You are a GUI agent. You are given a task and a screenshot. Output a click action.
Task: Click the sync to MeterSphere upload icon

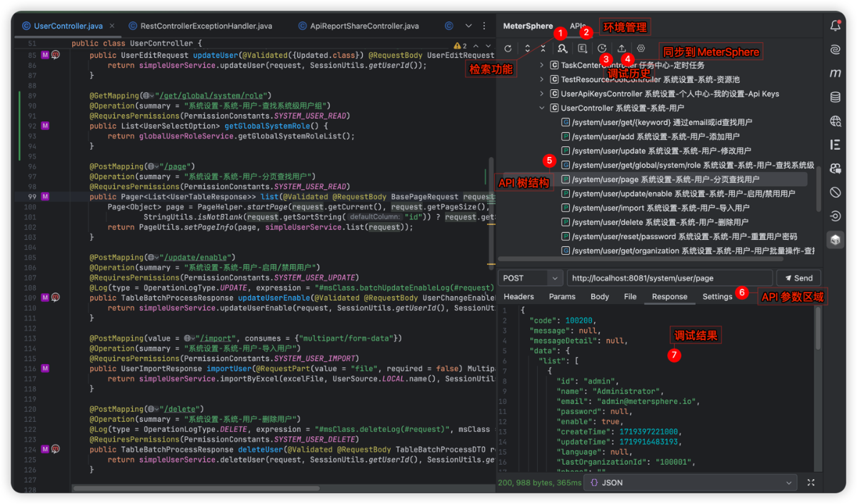(621, 49)
